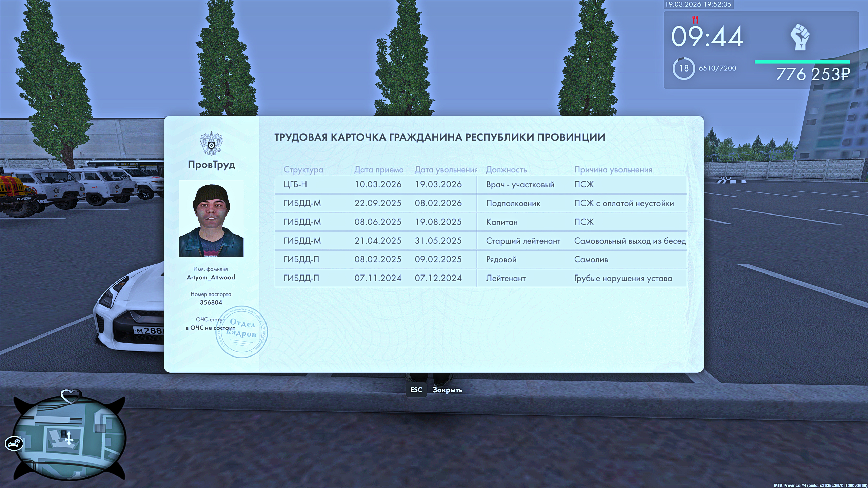Image resolution: width=868 pixels, height=488 pixels.
Task: Click the Artyom_Attwood name text
Action: 211,277
